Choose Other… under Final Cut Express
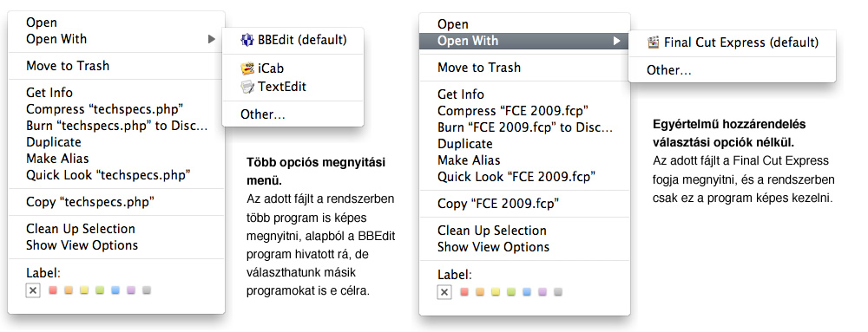 coord(669,71)
